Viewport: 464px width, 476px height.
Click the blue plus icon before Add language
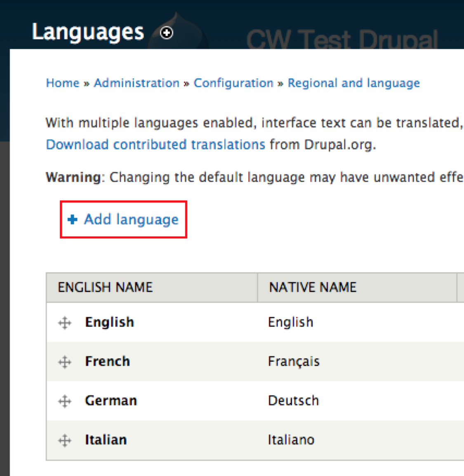tap(73, 219)
